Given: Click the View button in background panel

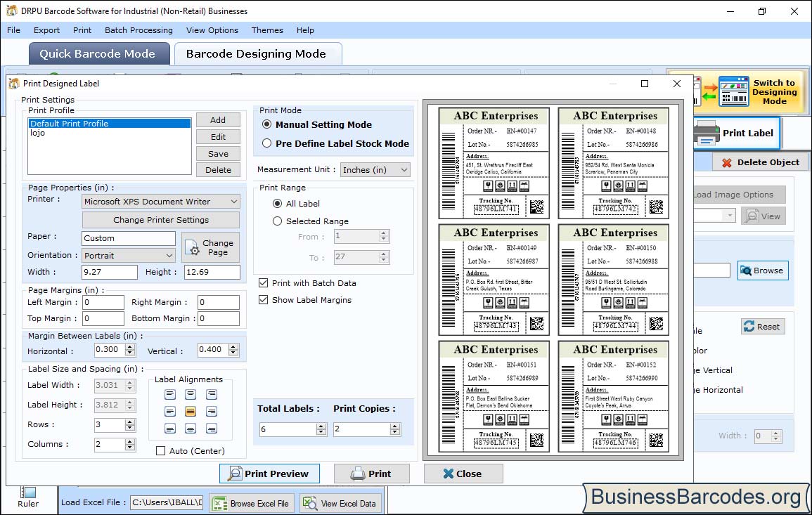Looking at the screenshot, I should pyautogui.click(x=763, y=216).
